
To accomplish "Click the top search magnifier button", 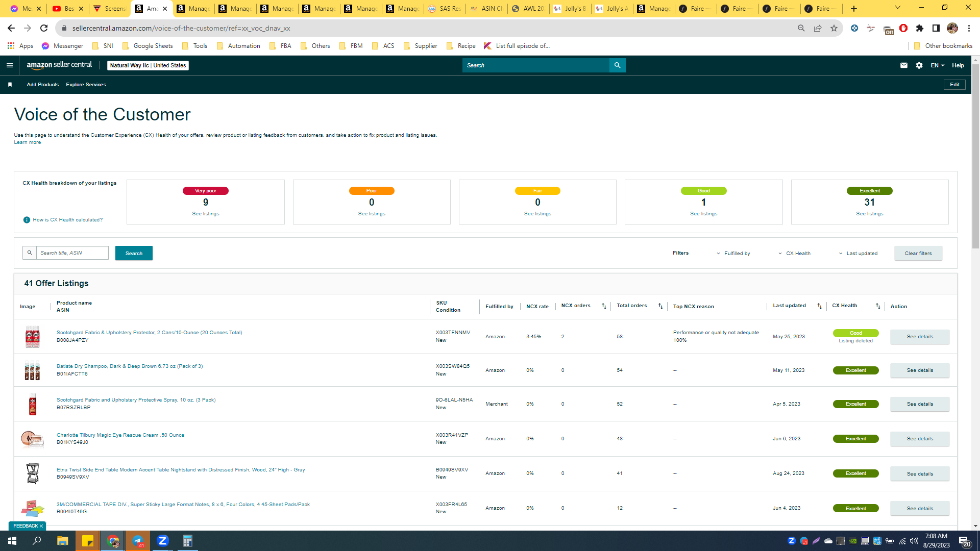I will (x=617, y=65).
